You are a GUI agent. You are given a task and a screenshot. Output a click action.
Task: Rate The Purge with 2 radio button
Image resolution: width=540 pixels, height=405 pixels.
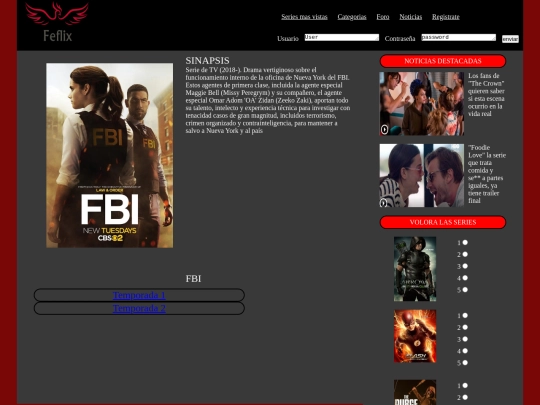tap(465, 397)
